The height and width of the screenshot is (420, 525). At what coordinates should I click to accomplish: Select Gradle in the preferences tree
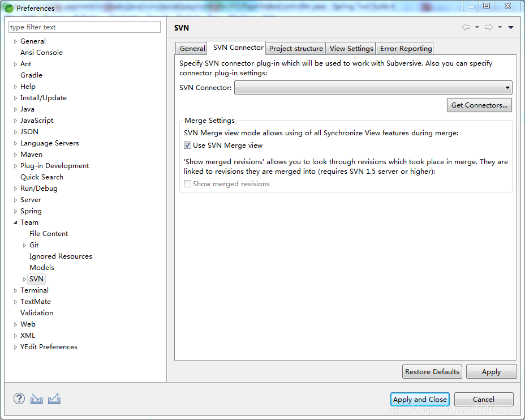[32, 75]
